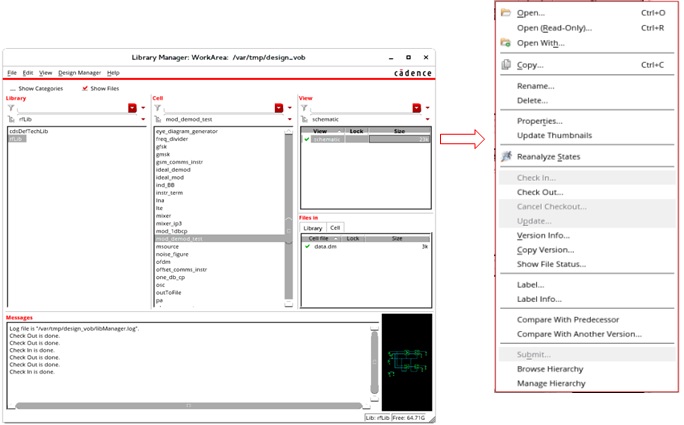This screenshot has height=425, width=684.
Task: Click the Library filter text field
Action: coord(72,108)
